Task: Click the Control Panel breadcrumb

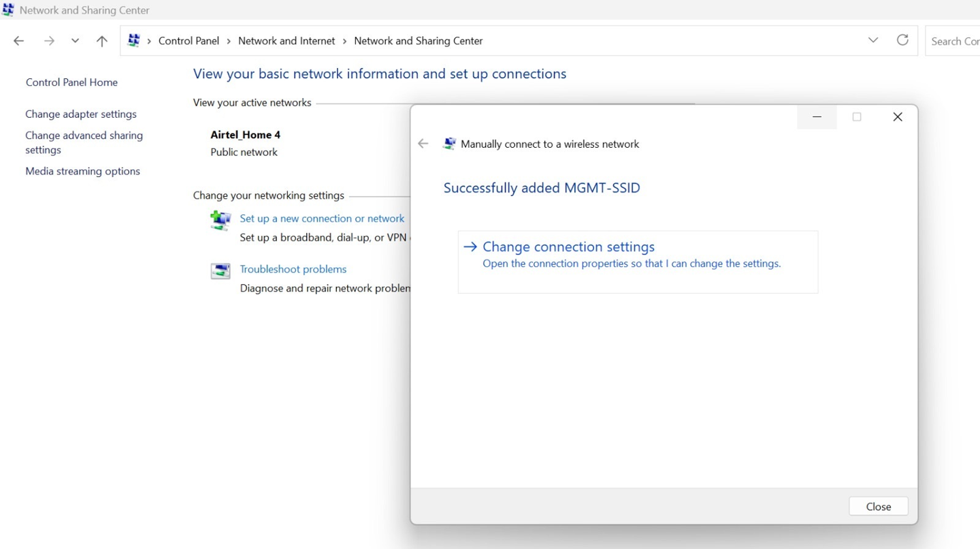Action: click(x=189, y=41)
